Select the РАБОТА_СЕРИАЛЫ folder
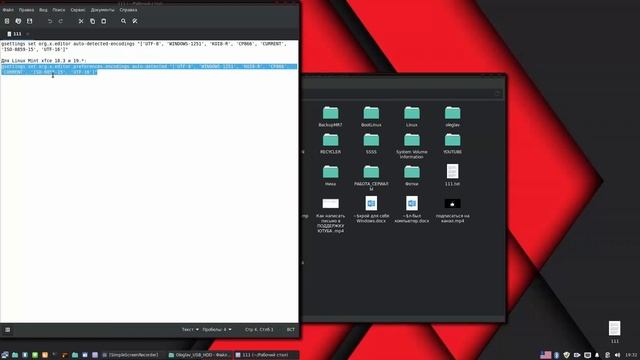This screenshot has width=640, height=360. pos(371,178)
